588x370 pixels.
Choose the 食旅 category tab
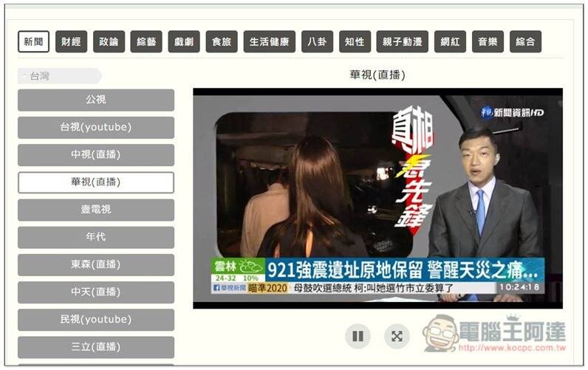pos(222,41)
